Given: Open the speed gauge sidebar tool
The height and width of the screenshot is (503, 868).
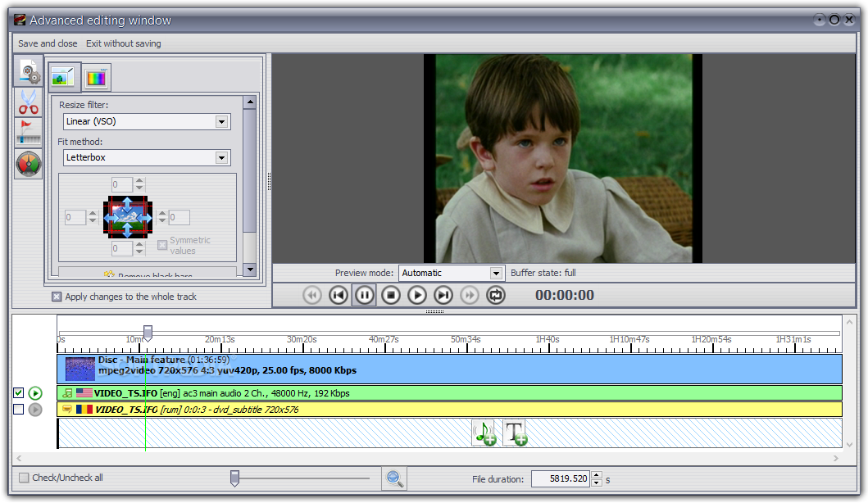Looking at the screenshot, I should click(x=28, y=164).
